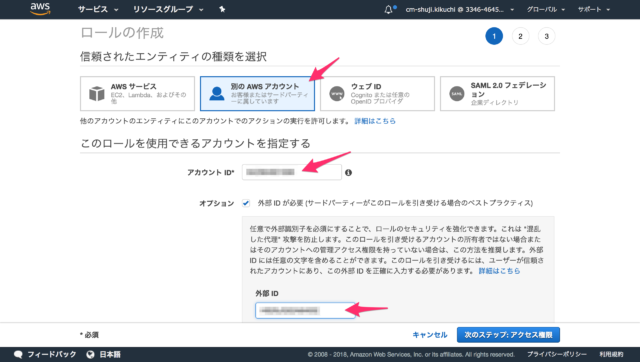Click the feedback speech bubble icon
This screenshot has height=362, width=640.
[x=18, y=354]
